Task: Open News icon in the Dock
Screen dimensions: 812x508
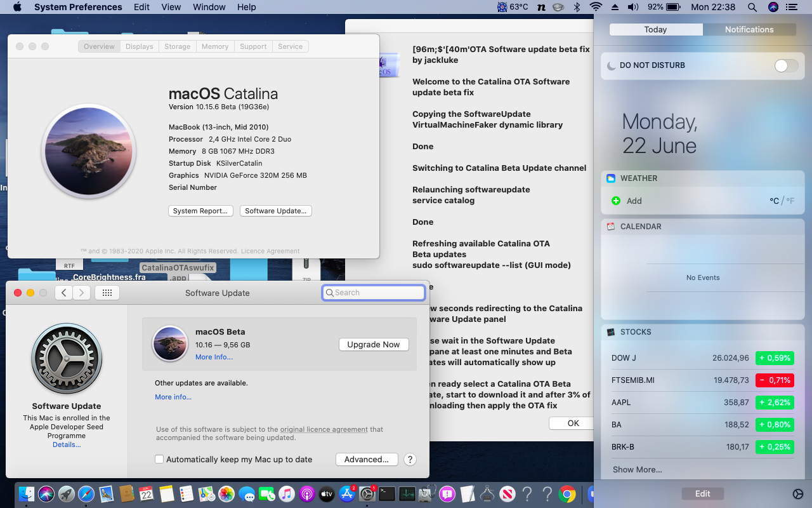Action: 507,493
